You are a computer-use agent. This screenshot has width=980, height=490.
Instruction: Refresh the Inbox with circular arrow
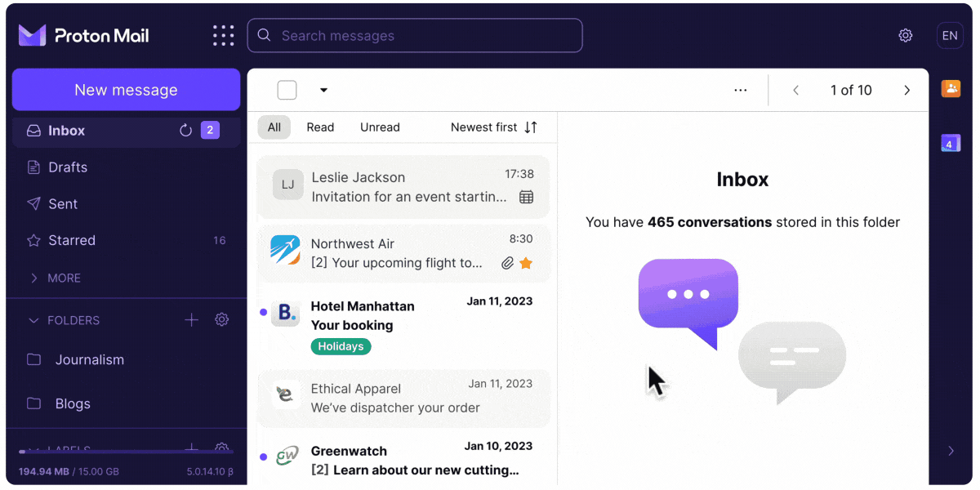click(185, 131)
